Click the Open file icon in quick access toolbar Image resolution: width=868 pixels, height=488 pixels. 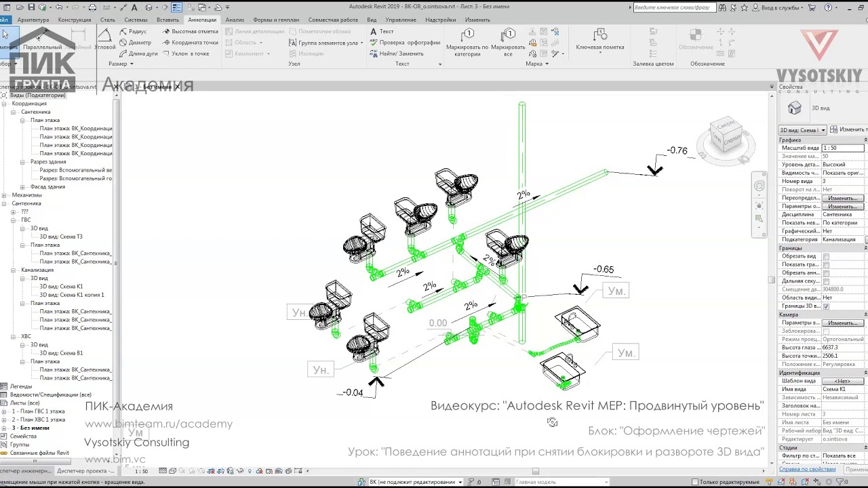point(20,7)
